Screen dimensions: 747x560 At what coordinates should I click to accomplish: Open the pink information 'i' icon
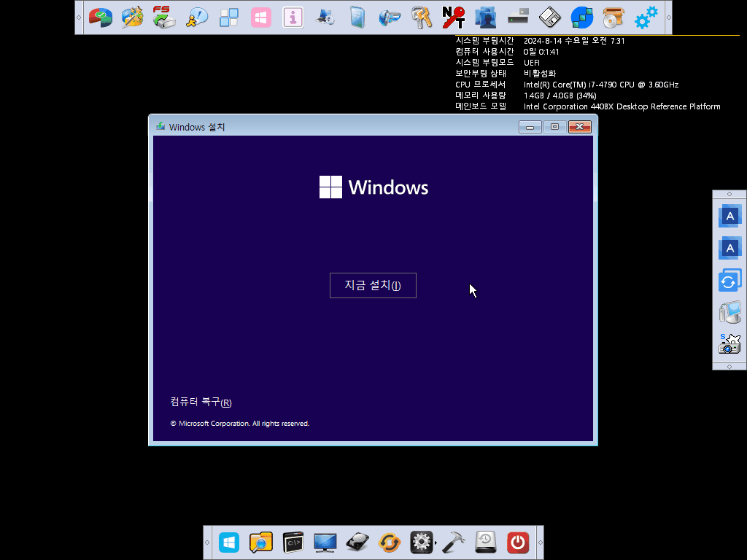click(x=293, y=17)
